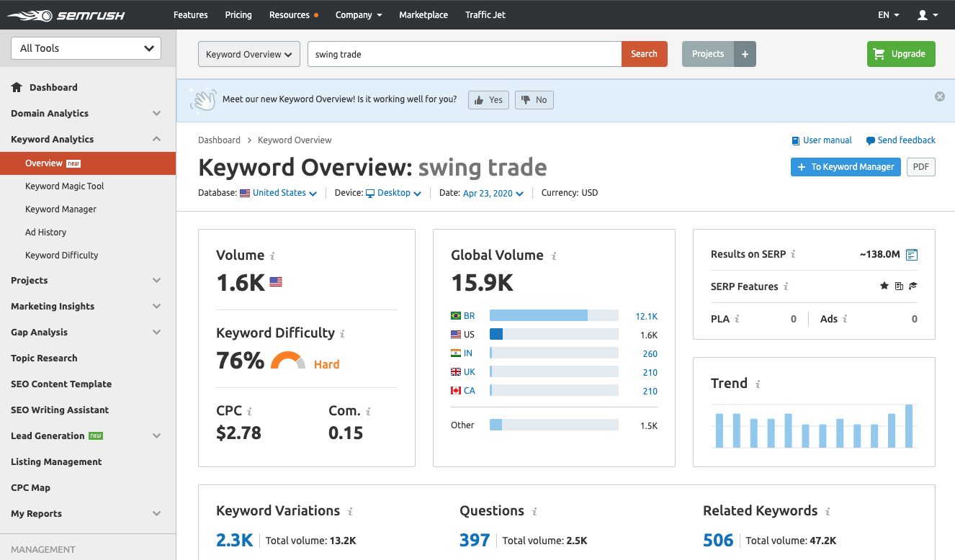Open the Pricing page
The image size is (955, 560).
pos(238,15)
